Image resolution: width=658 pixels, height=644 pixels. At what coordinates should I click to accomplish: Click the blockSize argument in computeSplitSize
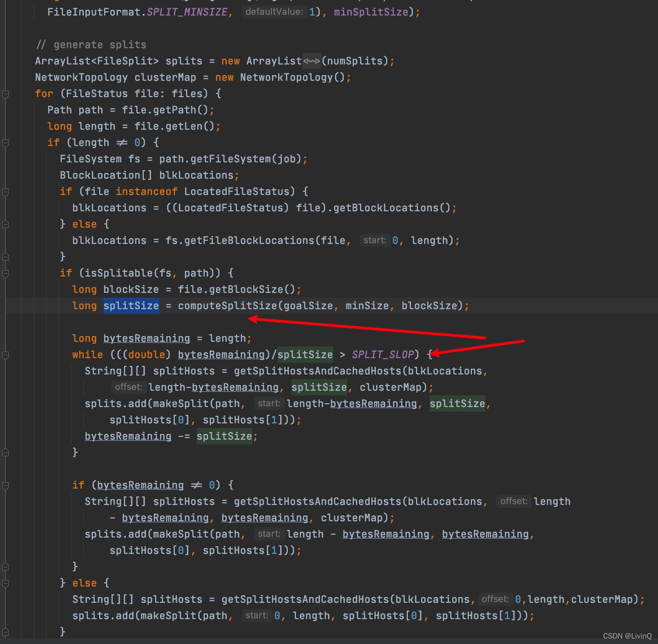tap(429, 306)
